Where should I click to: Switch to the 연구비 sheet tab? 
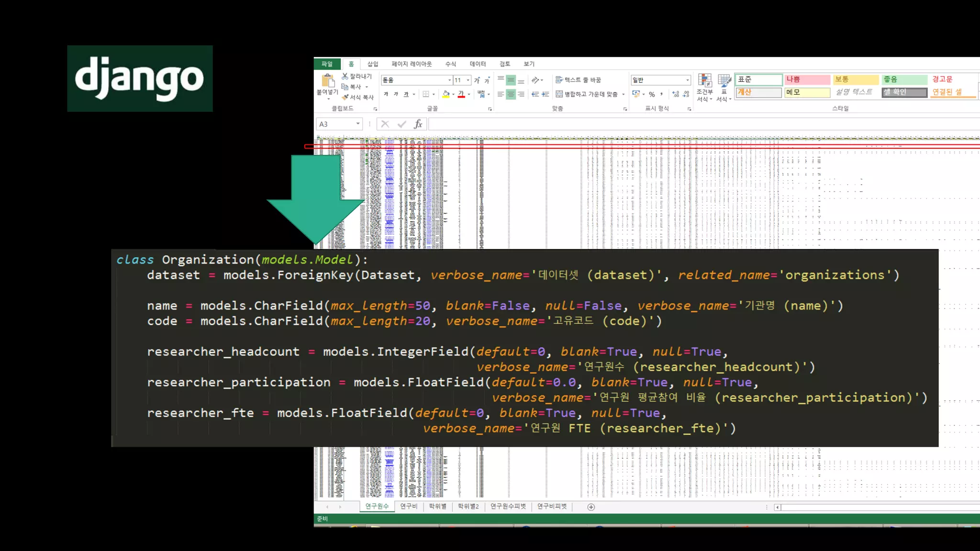[x=409, y=507]
